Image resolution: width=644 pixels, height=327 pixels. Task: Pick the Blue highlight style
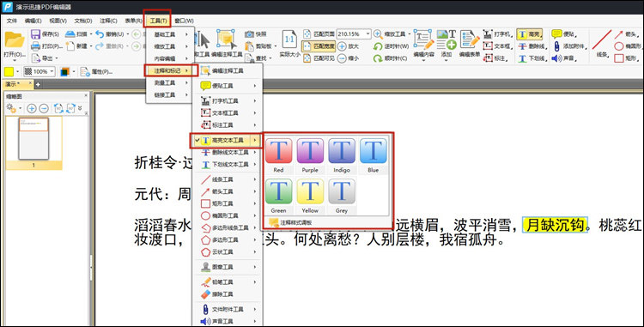tap(373, 155)
